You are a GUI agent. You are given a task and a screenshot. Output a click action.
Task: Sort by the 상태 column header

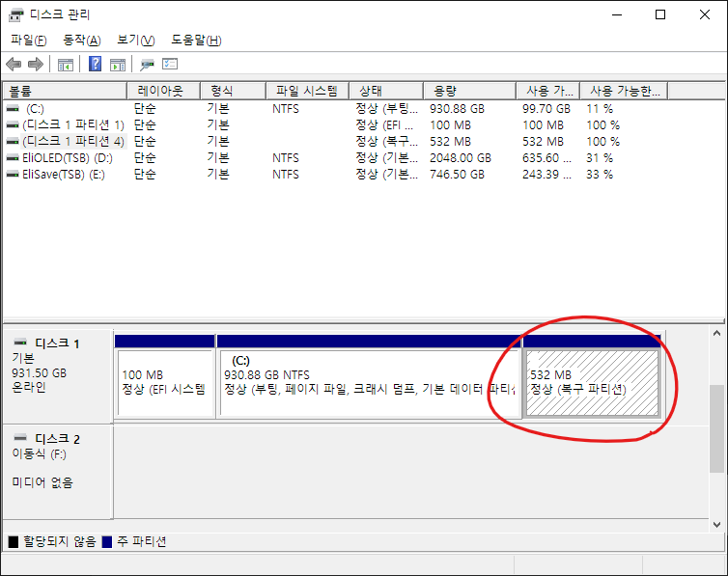386,91
